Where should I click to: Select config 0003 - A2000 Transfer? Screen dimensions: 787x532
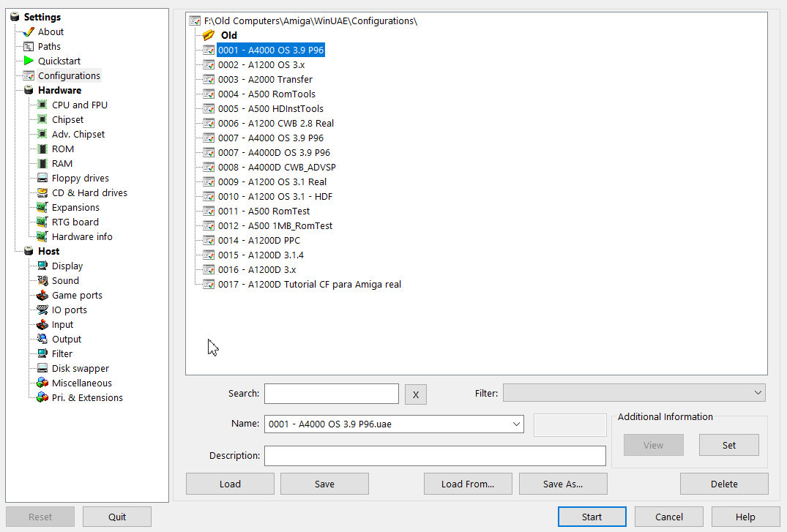(x=265, y=79)
